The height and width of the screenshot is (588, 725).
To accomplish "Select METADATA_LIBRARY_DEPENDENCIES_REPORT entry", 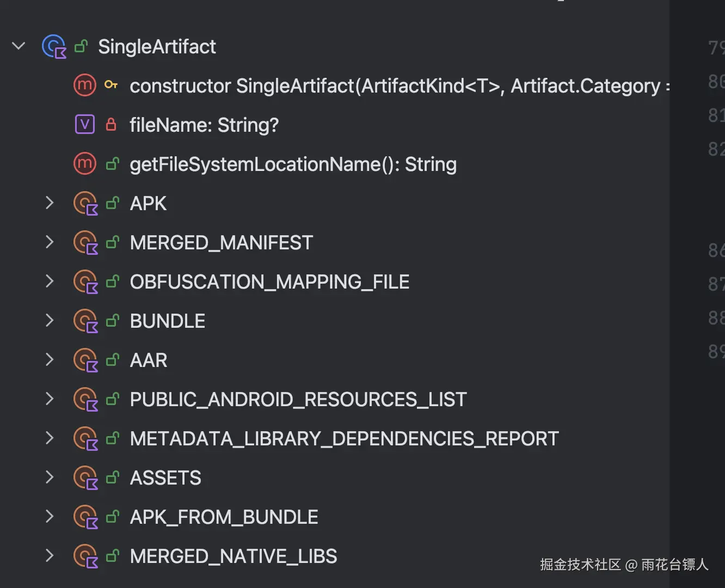I will point(344,439).
